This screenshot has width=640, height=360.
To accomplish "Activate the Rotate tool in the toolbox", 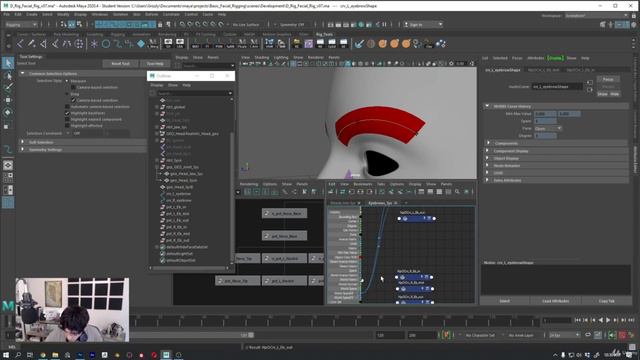I will tap(8, 113).
